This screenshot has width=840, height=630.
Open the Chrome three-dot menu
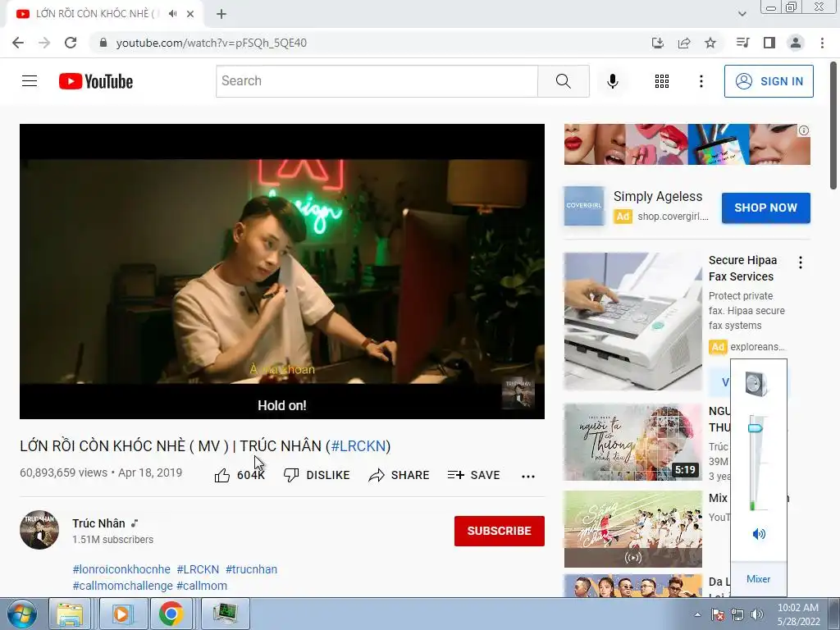[822, 43]
